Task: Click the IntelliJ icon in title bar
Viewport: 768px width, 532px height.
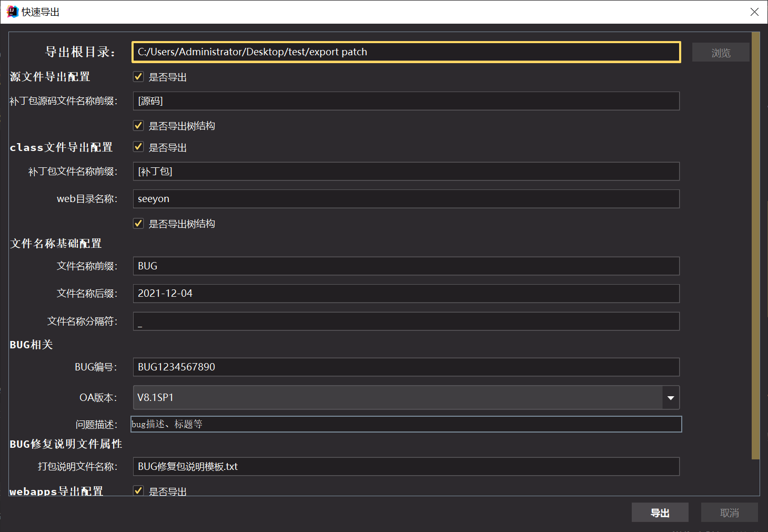Action: coord(12,12)
